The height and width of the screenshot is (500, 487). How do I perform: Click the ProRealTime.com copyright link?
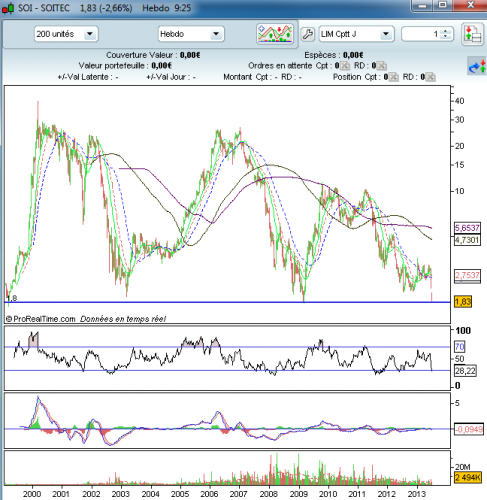[x=41, y=319]
